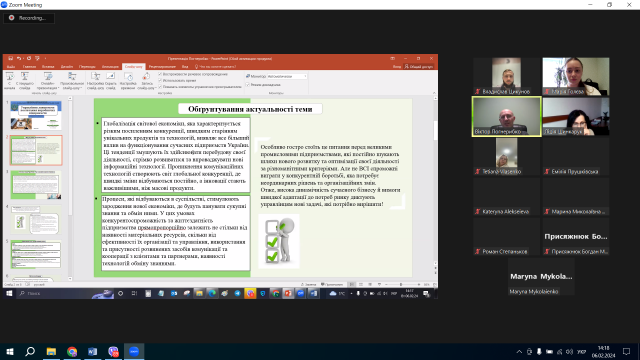Click the Recording indicator button
The image size is (640, 360).
pyautogui.click(x=29, y=18)
